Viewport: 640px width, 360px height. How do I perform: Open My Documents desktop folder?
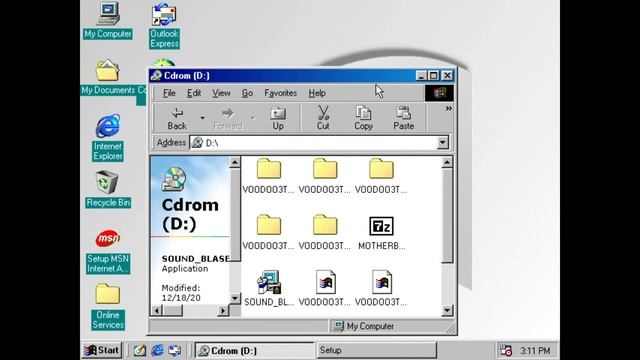click(108, 77)
